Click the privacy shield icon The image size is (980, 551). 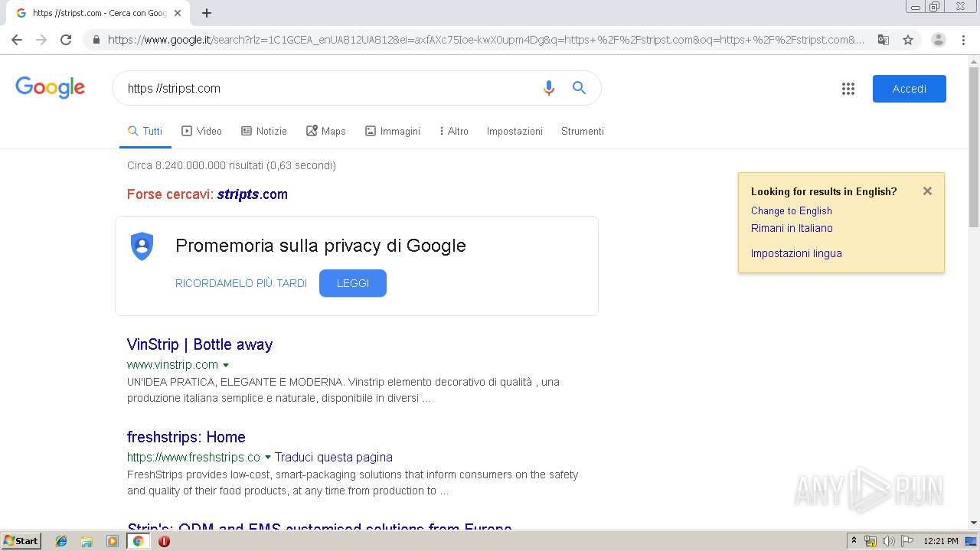142,246
